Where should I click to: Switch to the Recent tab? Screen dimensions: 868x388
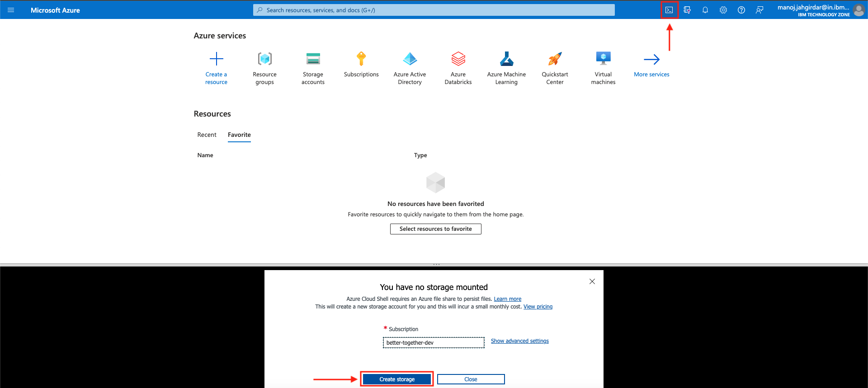click(207, 135)
